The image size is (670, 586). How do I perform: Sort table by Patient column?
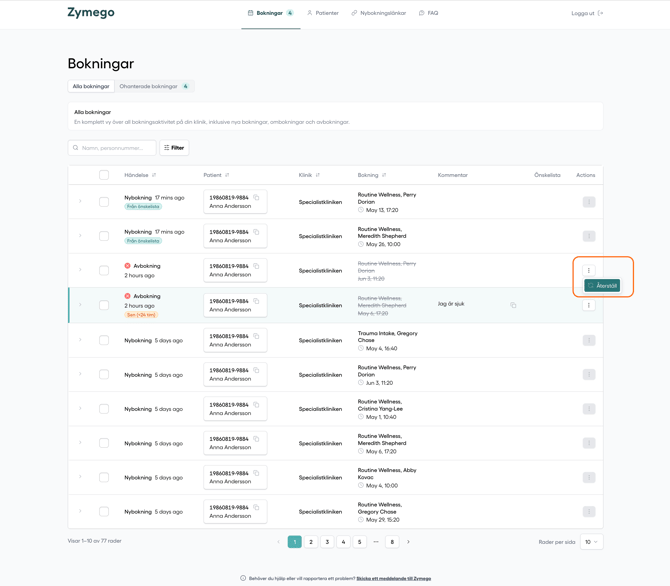pos(227,175)
